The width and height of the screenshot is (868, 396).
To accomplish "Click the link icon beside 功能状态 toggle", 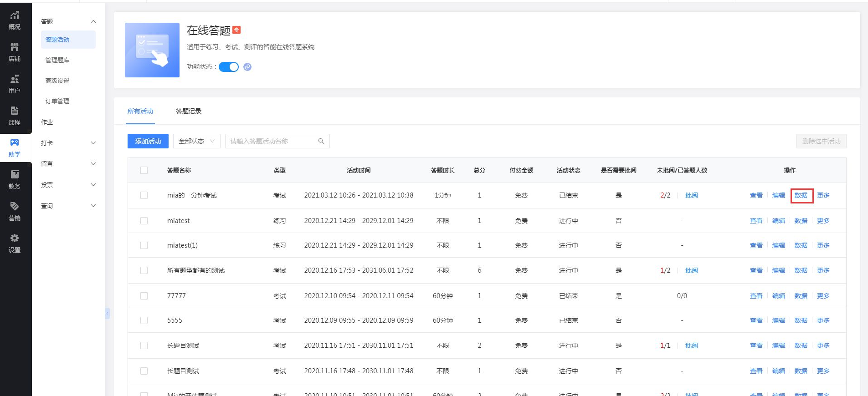I will tap(247, 67).
